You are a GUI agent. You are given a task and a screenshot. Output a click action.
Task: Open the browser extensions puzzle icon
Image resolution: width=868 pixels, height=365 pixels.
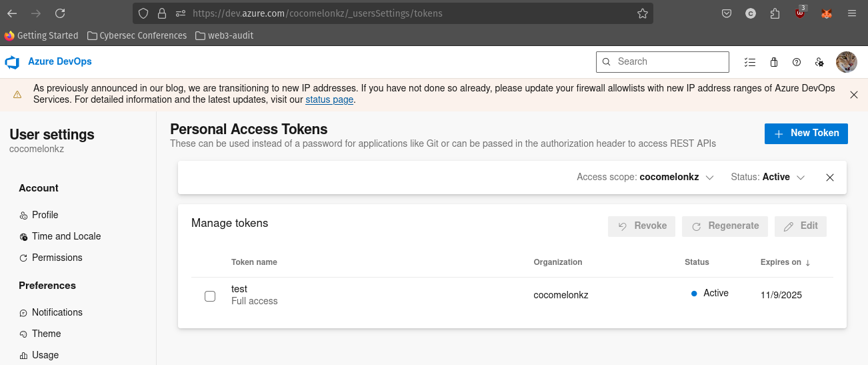tap(774, 13)
